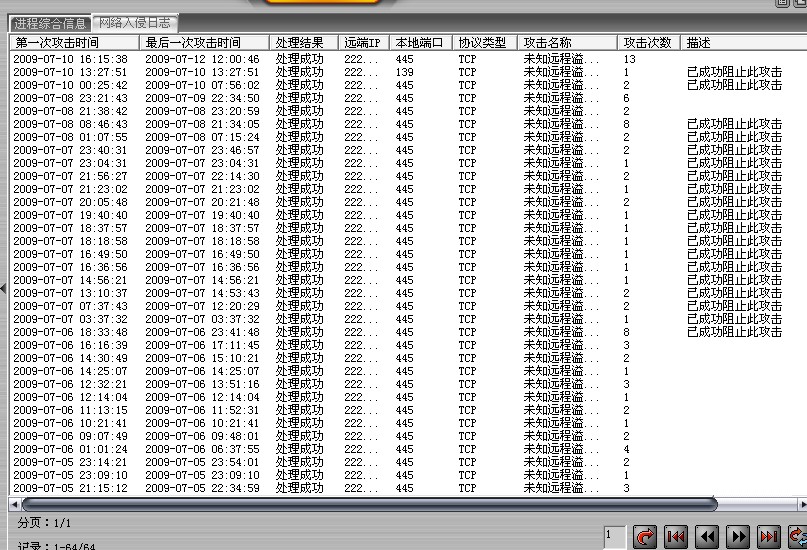Select the row first attacked 2009-07-07 07:37:43
The width and height of the screenshot is (807, 550).
408,306
